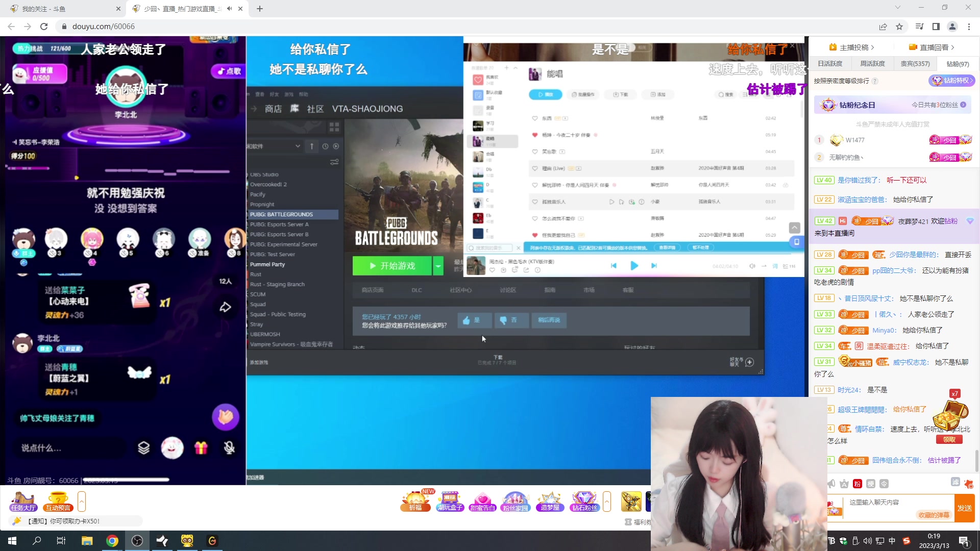Click the 钻粉特权 privilege button
The height and width of the screenshot is (551, 980).
952,81
